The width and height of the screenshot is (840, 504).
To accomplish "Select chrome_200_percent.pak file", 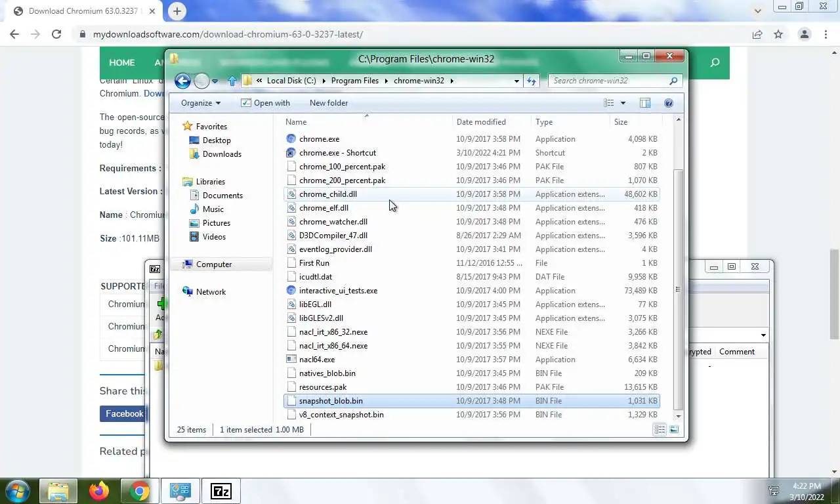I will pos(342,180).
